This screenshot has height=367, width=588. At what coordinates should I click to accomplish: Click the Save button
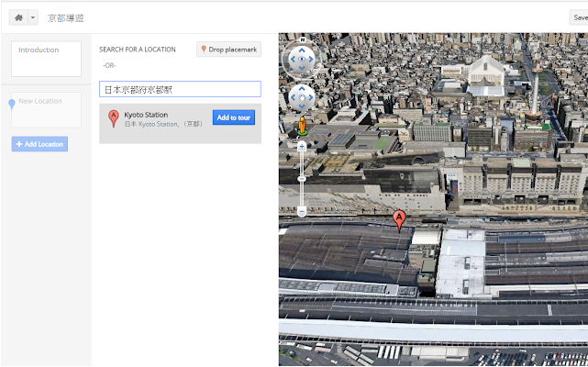580,17
